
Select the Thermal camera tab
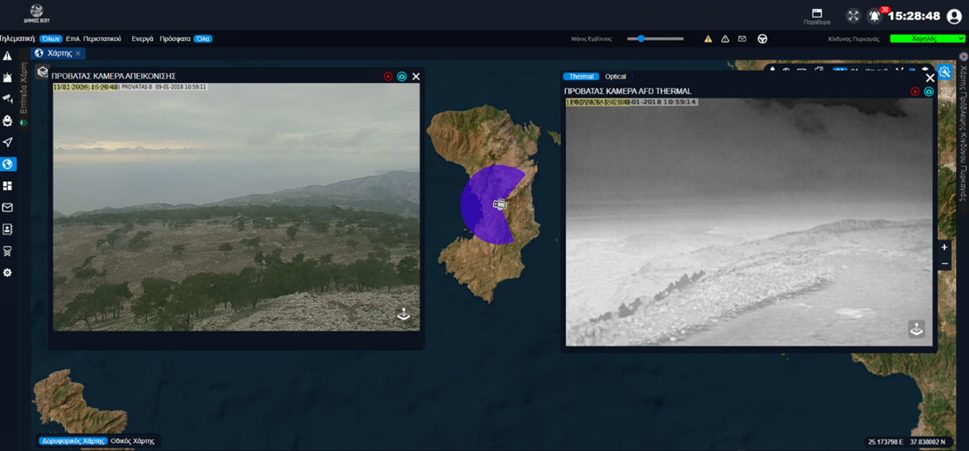pyautogui.click(x=580, y=76)
